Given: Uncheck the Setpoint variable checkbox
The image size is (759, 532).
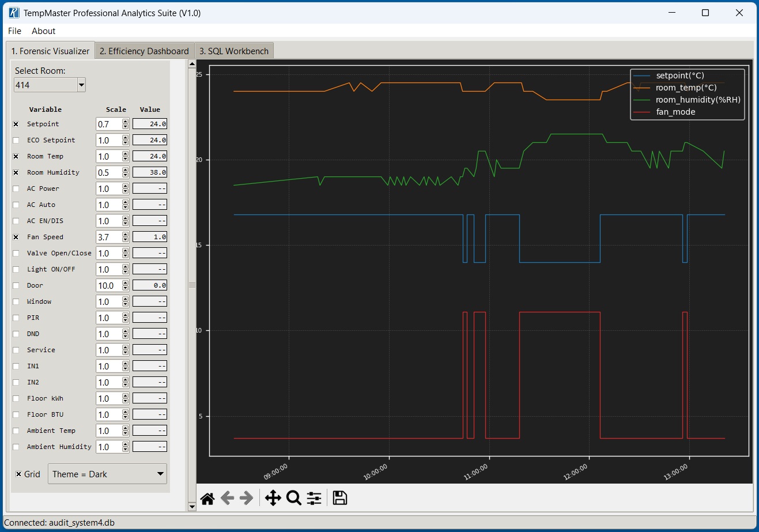Looking at the screenshot, I should coord(16,124).
